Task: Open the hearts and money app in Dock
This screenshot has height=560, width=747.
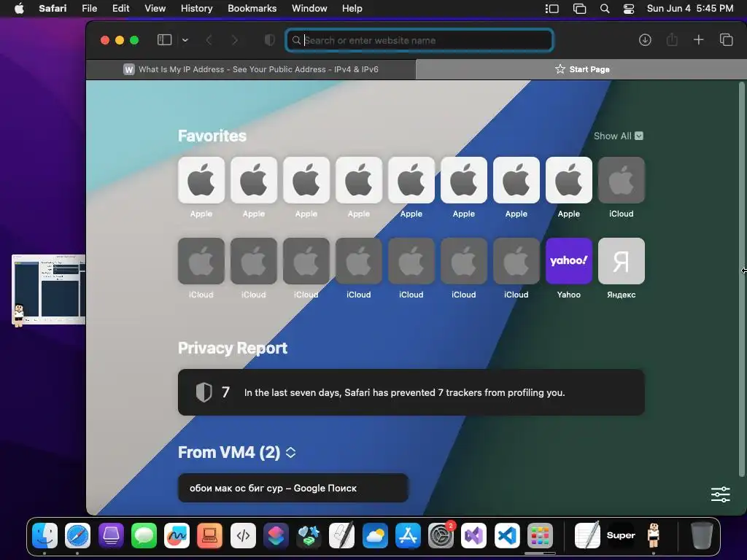Action: point(309,536)
